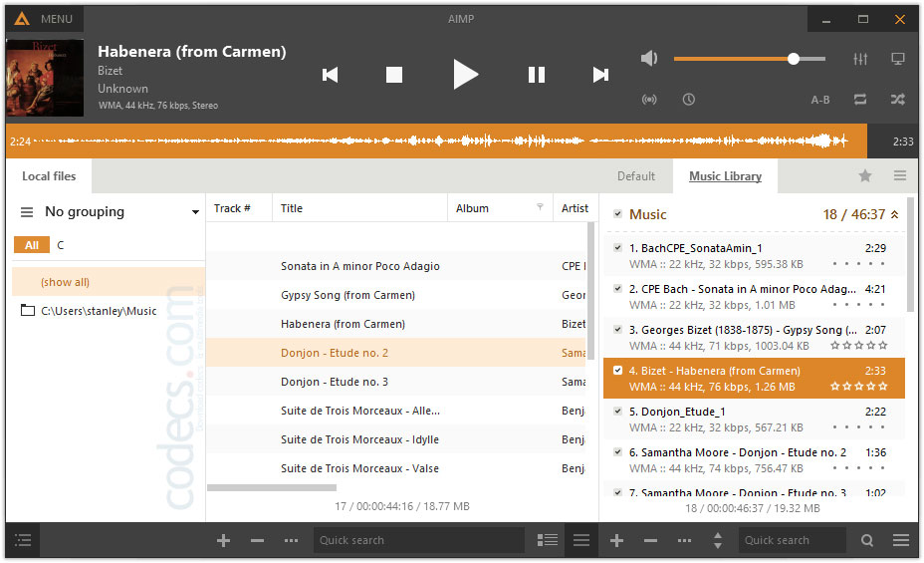924x563 pixels.
Task: Add tracks to playlist plus icon
Action: click(x=617, y=540)
